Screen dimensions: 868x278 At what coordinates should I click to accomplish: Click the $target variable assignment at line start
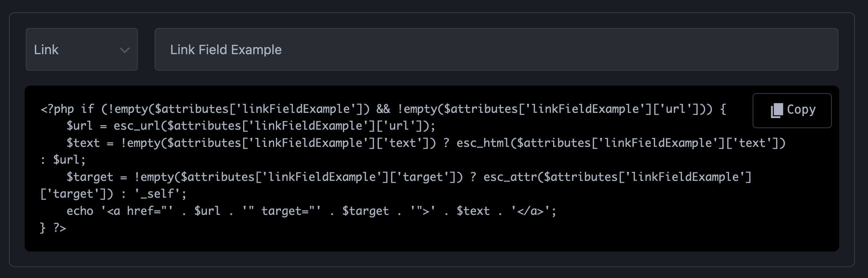(x=90, y=177)
